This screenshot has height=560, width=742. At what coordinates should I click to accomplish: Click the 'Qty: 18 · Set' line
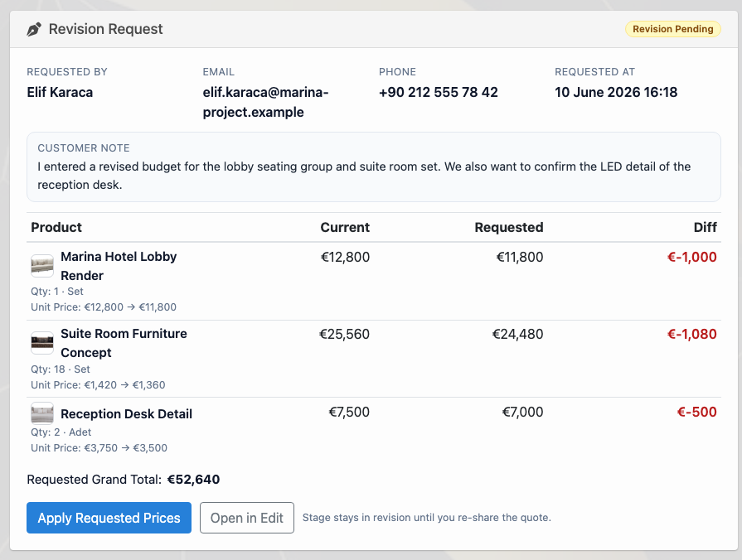pyautogui.click(x=60, y=369)
